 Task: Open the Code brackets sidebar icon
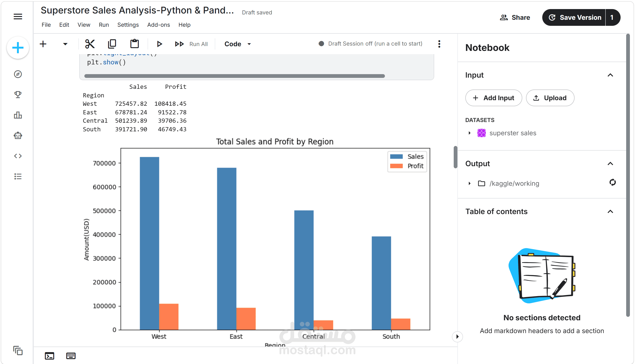[18, 156]
